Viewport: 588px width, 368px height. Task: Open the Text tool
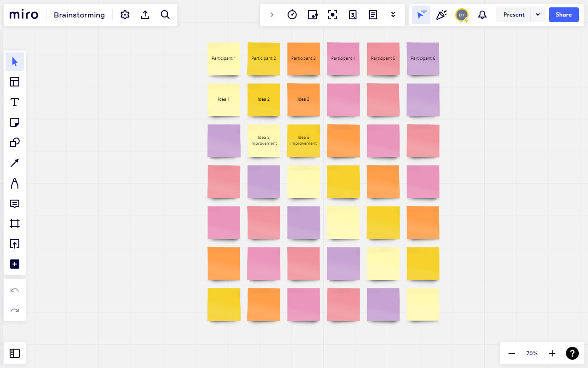15,102
